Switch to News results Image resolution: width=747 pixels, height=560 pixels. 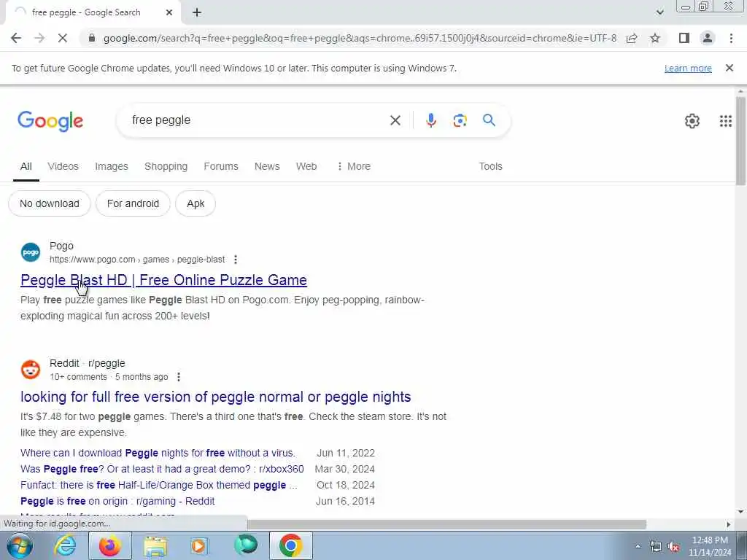point(267,166)
